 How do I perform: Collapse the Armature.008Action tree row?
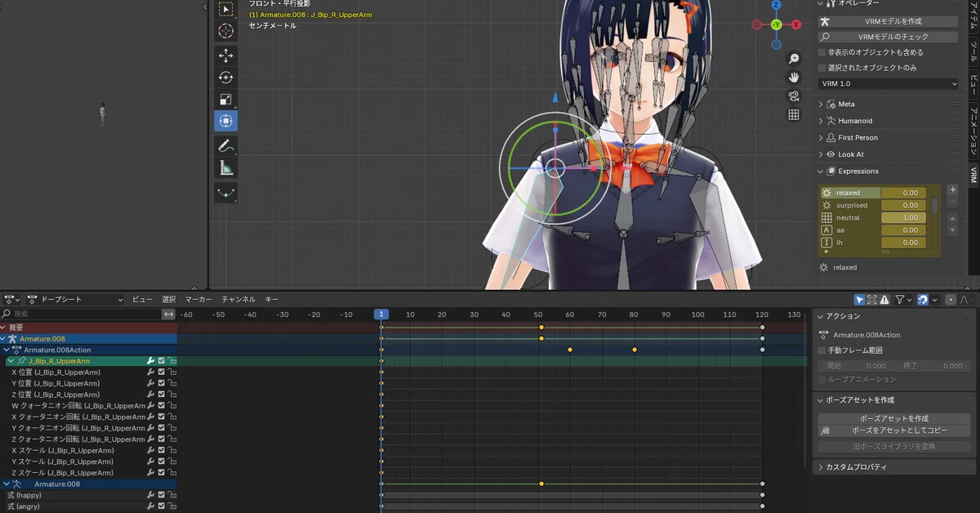(x=7, y=350)
